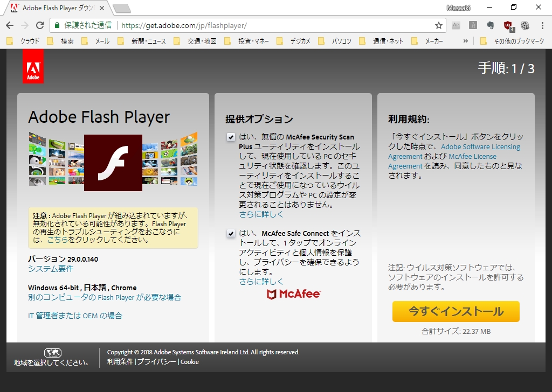Open the メーカー bookmark folder
This screenshot has width=552, height=392.
pyautogui.click(x=427, y=41)
